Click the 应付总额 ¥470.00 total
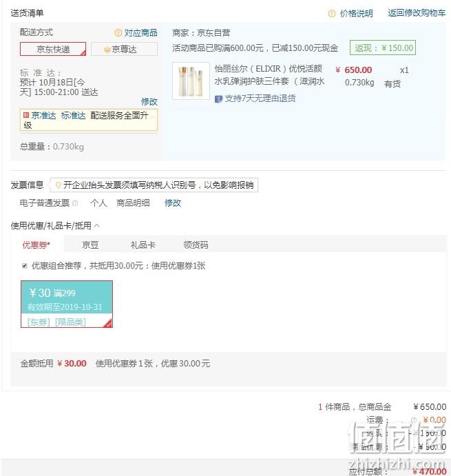451x476 pixels. (430, 471)
